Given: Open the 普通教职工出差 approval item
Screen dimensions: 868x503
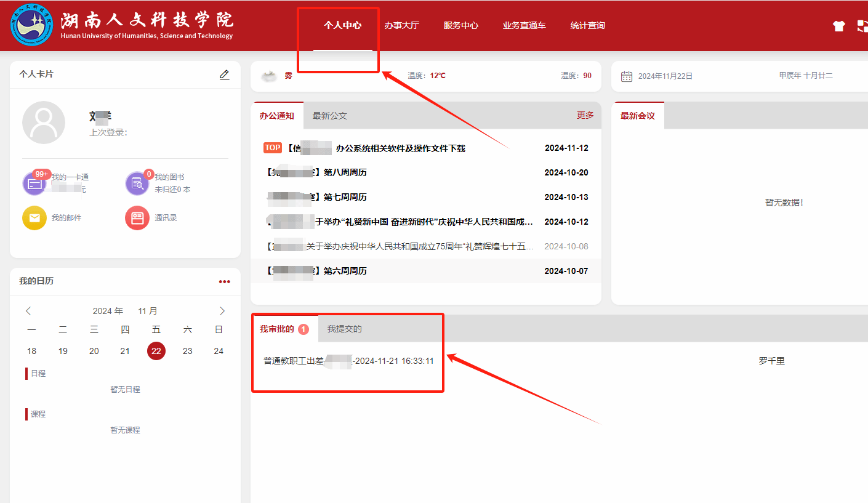Looking at the screenshot, I should (x=348, y=361).
